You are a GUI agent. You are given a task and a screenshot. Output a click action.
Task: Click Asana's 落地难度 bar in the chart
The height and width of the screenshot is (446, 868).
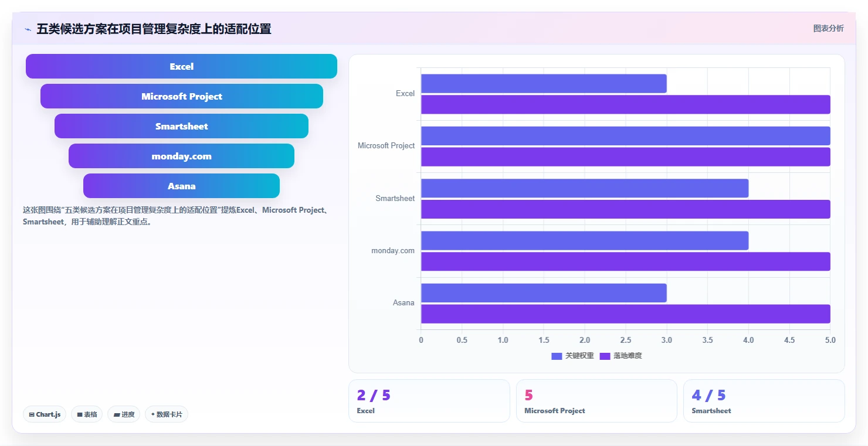click(626, 314)
